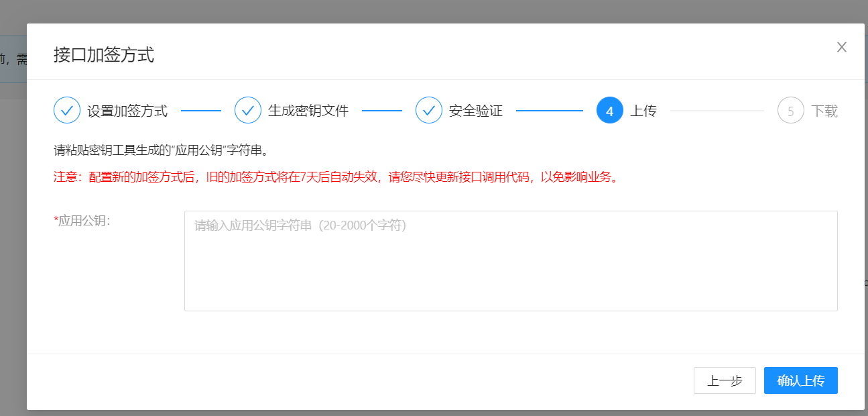Click the checkmark icon for 安全验证

(429, 111)
